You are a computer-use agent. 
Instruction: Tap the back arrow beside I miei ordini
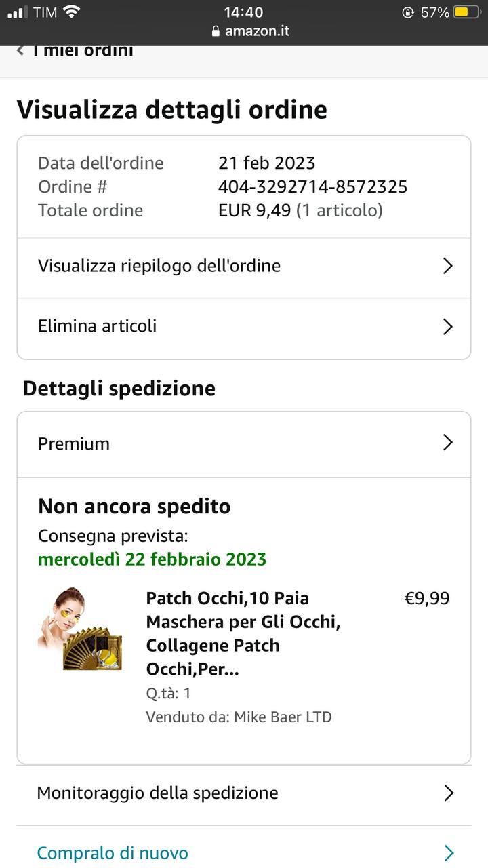click(x=20, y=51)
